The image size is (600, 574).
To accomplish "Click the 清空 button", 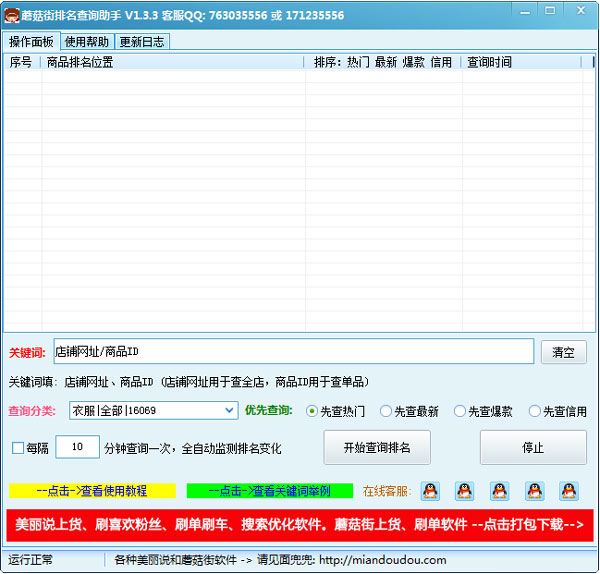I will (564, 352).
